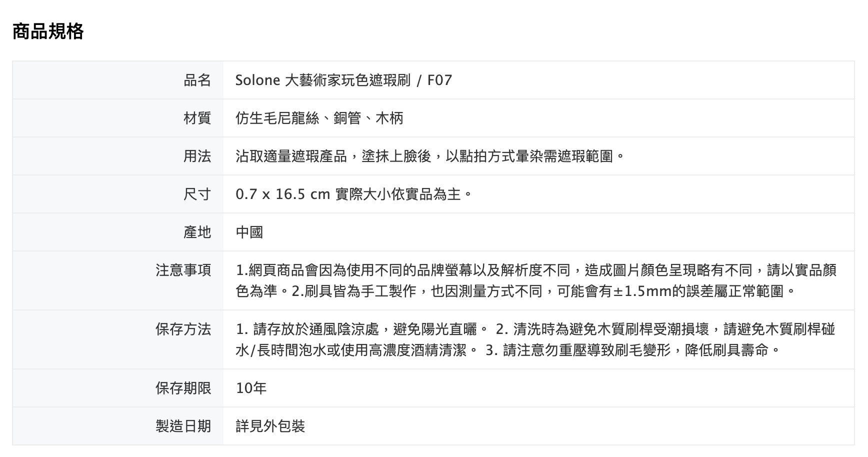Click the 材質 row label

click(197, 118)
